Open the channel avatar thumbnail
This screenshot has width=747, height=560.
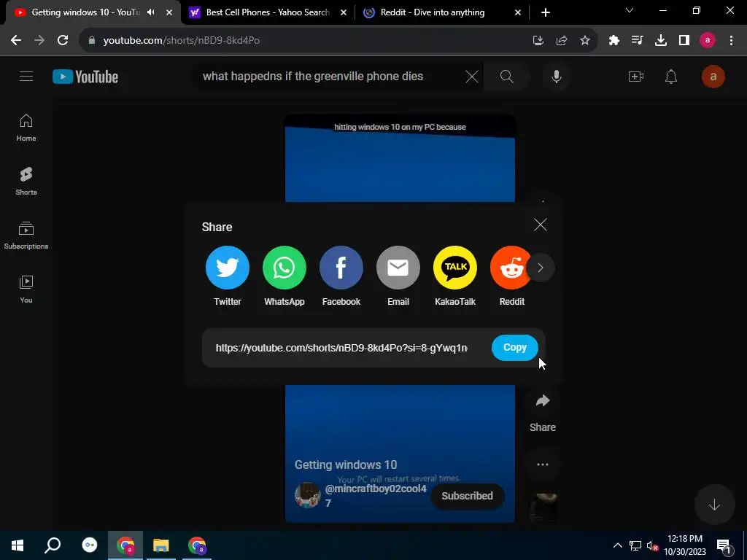pos(307,495)
